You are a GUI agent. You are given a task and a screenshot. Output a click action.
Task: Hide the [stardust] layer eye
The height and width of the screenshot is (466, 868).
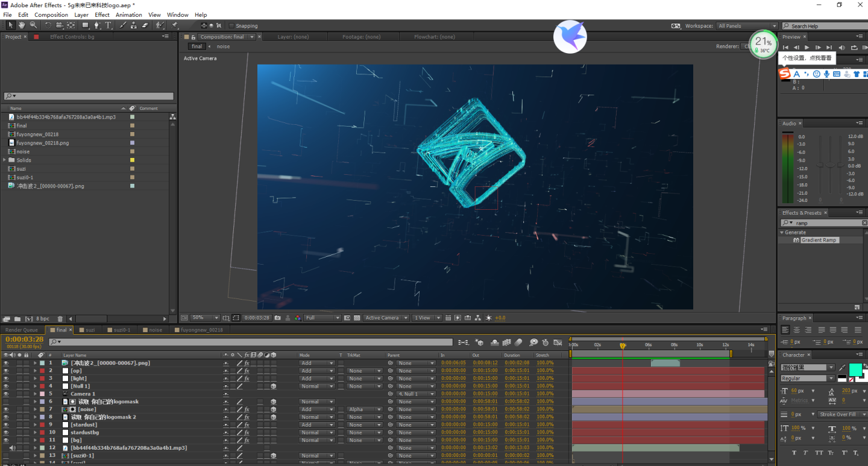pos(6,425)
